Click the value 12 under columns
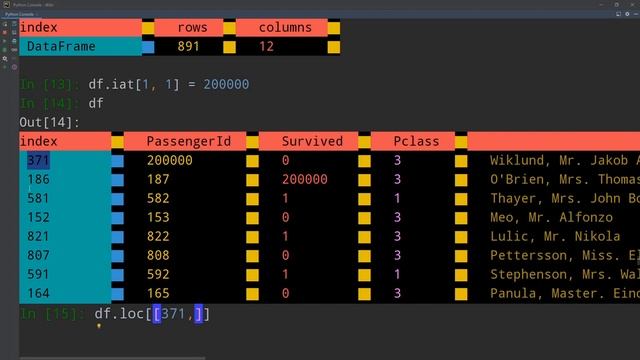 click(266, 46)
